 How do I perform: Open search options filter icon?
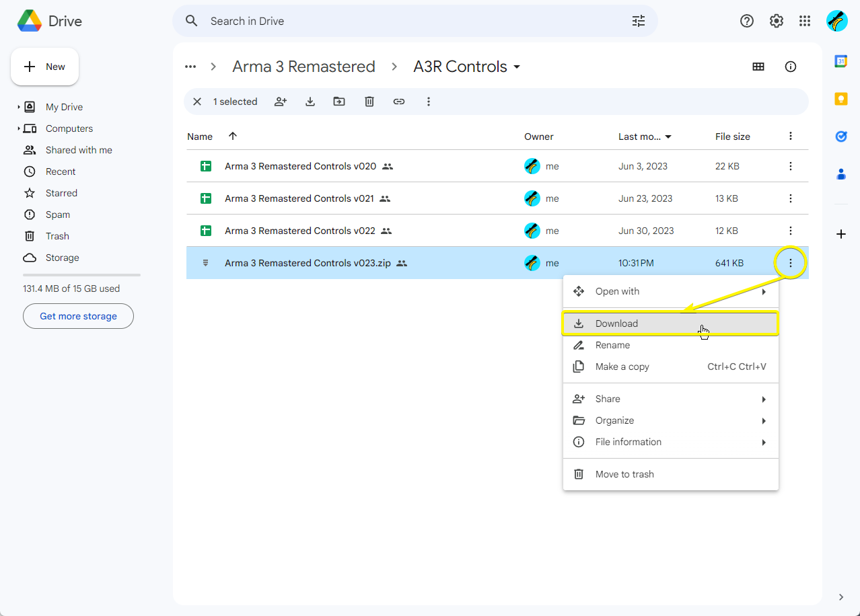639,21
